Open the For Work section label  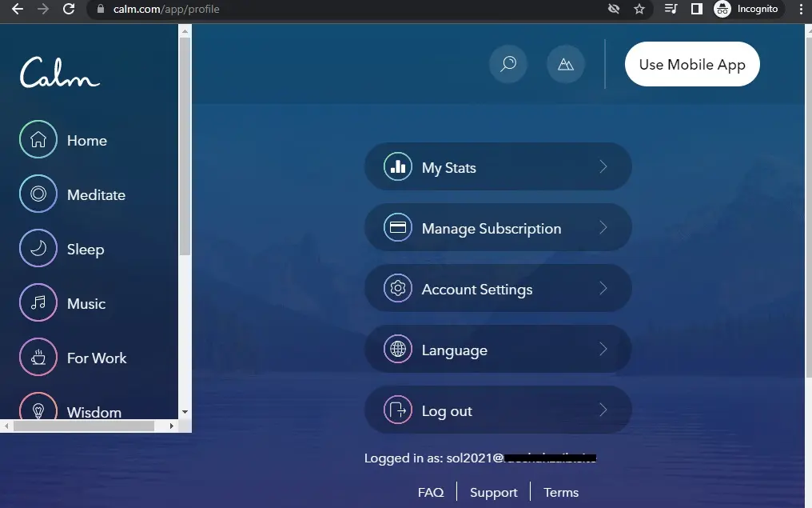pyautogui.click(x=97, y=358)
